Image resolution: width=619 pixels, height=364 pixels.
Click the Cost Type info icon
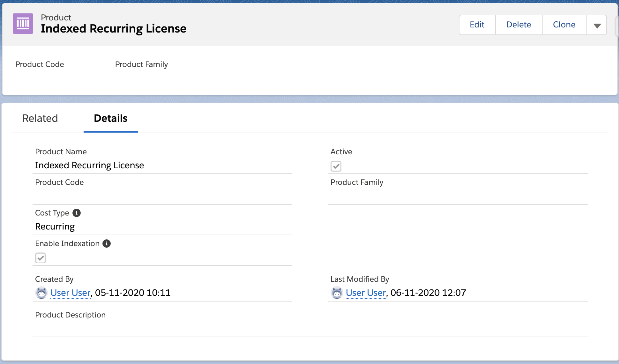pos(77,213)
